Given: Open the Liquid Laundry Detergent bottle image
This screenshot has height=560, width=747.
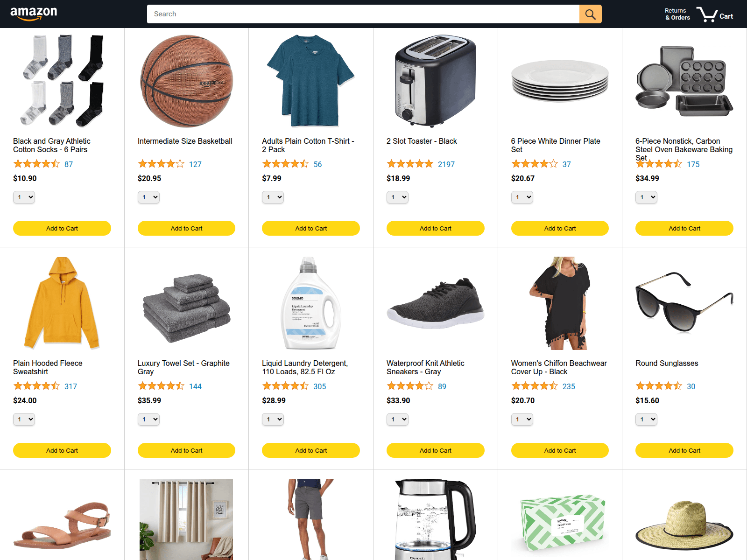Looking at the screenshot, I should (x=311, y=303).
